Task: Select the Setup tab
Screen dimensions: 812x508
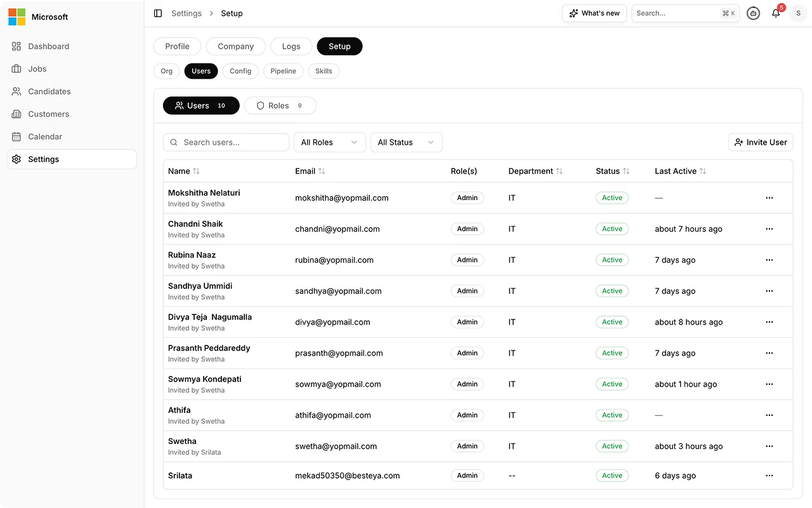Action: click(339, 46)
